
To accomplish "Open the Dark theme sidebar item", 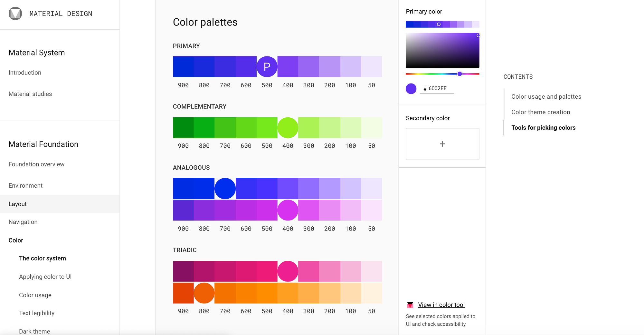I will click(34, 331).
